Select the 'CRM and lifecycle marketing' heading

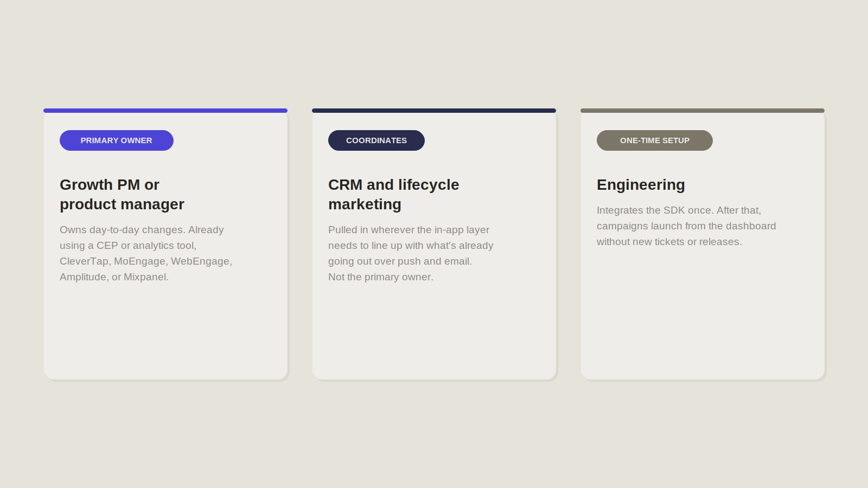(394, 194)
